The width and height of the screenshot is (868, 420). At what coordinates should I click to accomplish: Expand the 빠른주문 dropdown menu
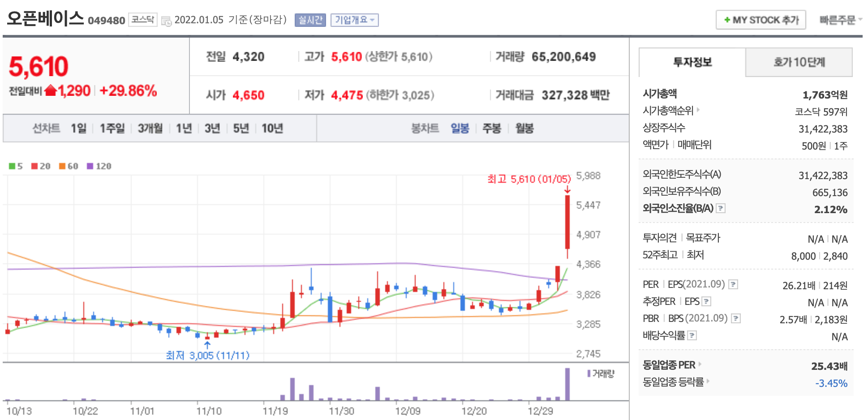tap(841, 20)
